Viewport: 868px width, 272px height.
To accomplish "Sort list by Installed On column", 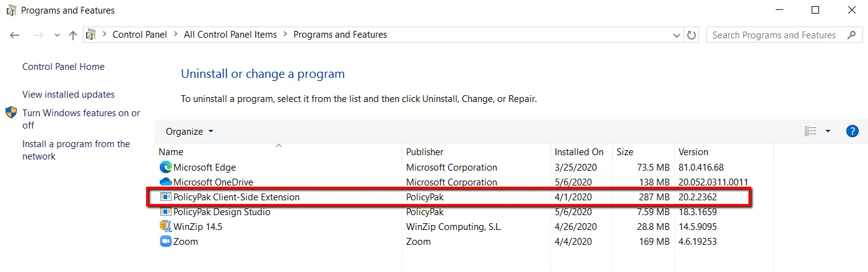I will (x=579, y=152).
